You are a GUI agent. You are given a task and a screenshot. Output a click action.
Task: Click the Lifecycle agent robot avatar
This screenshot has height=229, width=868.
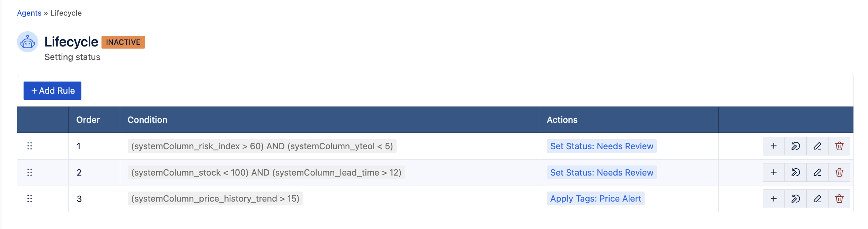click(28, 42)
